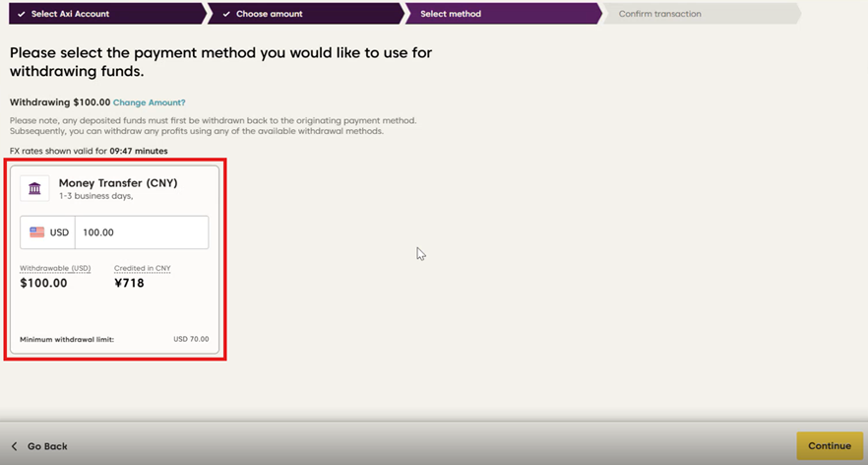Click the ¥718 credited amount

point(129,283)
